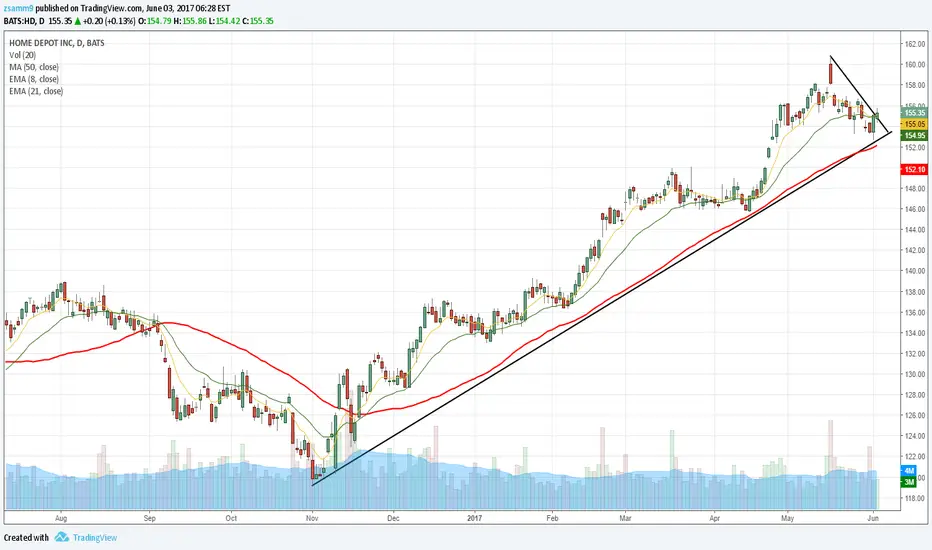Click the Oct date axis label
The height and width of the screenshot is (550, 932).
231,518
